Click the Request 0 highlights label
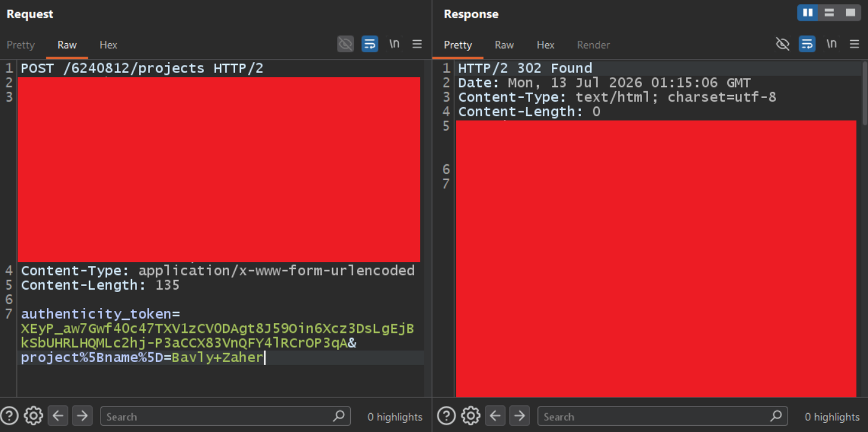868x432 pixels. pyautogui.click(x=395, y=417)
